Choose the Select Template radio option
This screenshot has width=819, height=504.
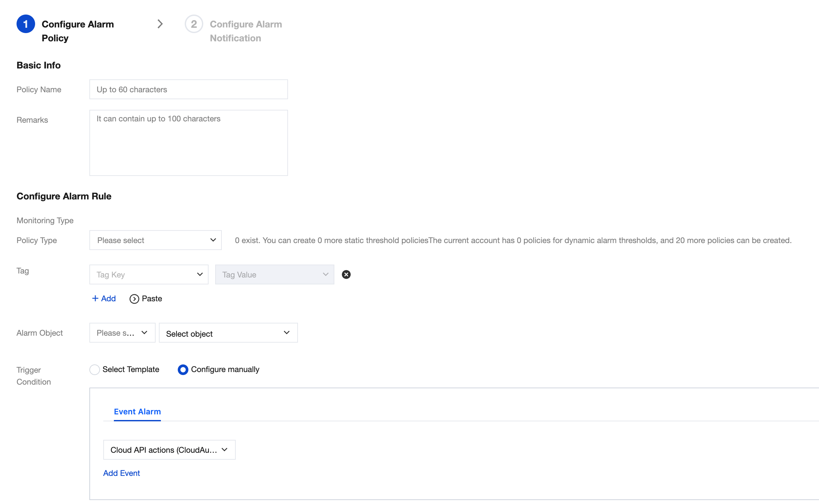click(x=95, y=370)
